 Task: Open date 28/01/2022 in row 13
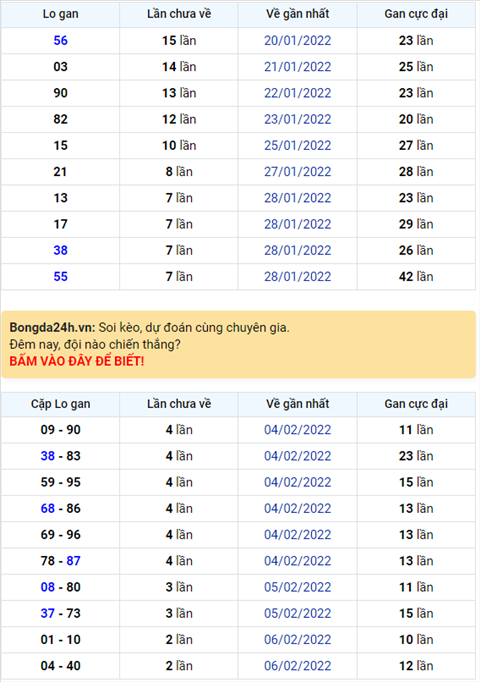(x=297, y=198)
